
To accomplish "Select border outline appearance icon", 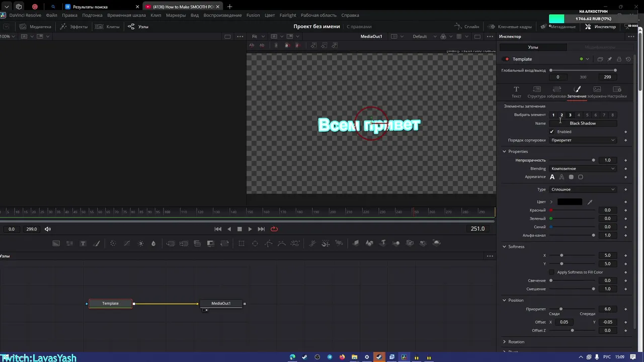I will (x=581, y=177).
